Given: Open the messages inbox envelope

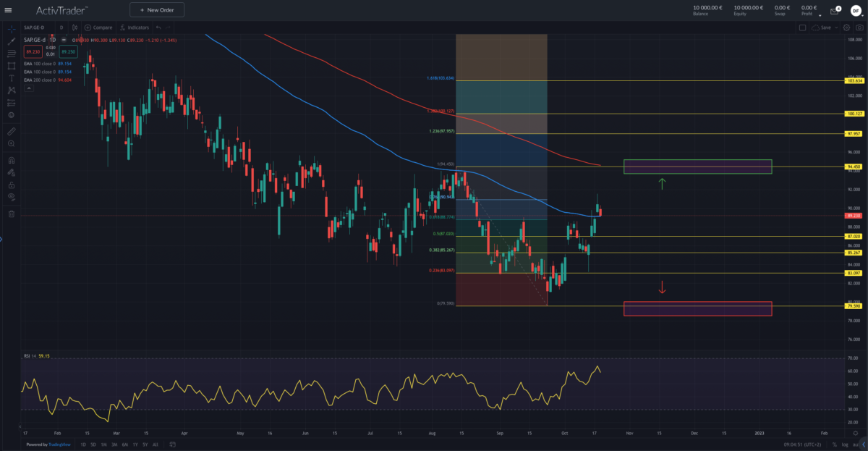Looking at the screenshot, I should point(833,11).
